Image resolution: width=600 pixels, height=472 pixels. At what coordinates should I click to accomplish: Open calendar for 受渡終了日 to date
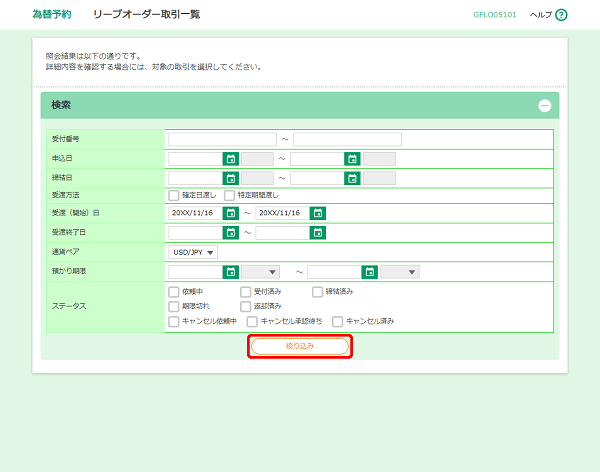(x=318, y=232)
